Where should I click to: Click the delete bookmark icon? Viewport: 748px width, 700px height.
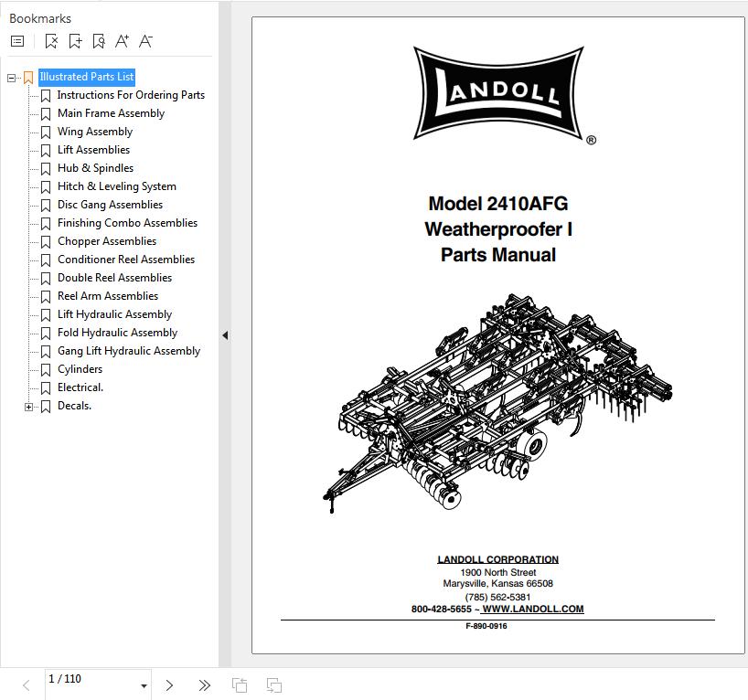pos(51,41)
